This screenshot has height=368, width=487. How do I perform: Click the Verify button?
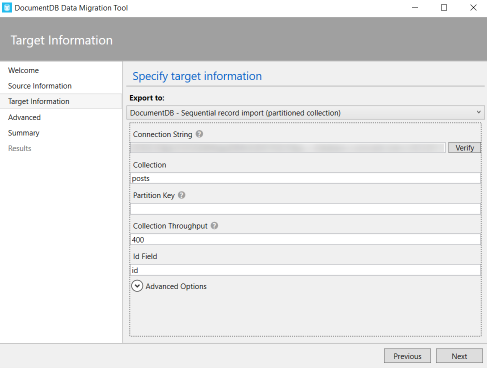coord(464,148)
